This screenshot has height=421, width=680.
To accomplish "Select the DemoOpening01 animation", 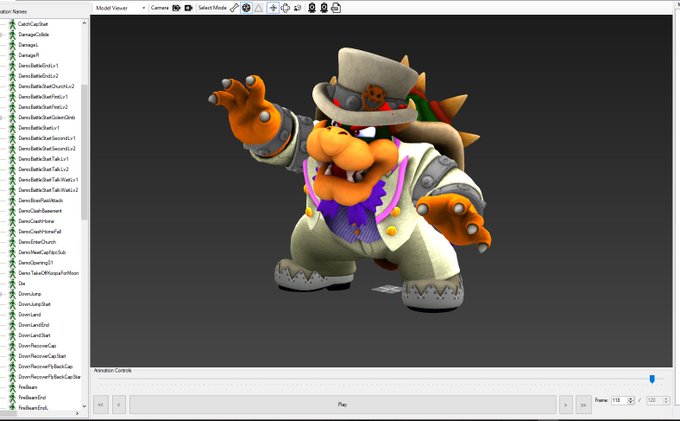I will coord(36,263).
